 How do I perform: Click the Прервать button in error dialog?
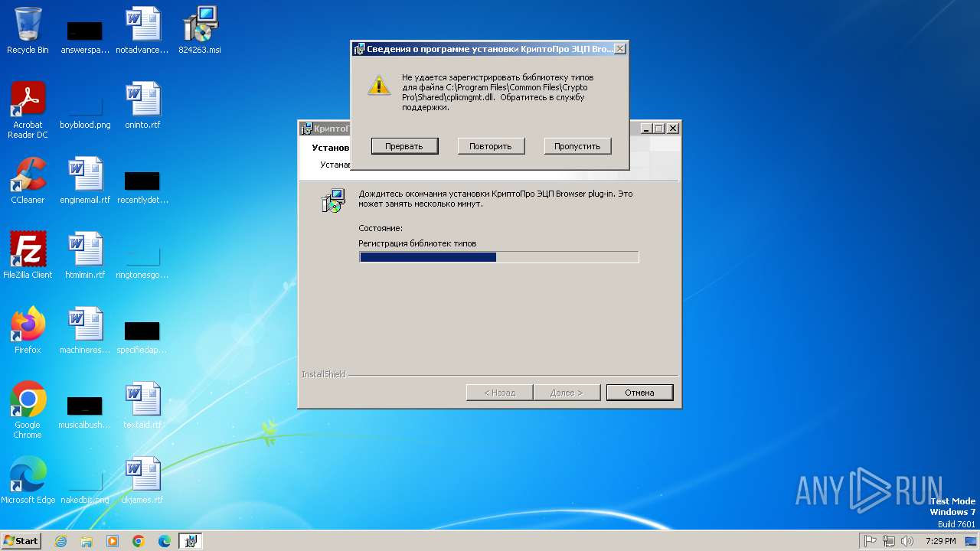pos(404,146)
